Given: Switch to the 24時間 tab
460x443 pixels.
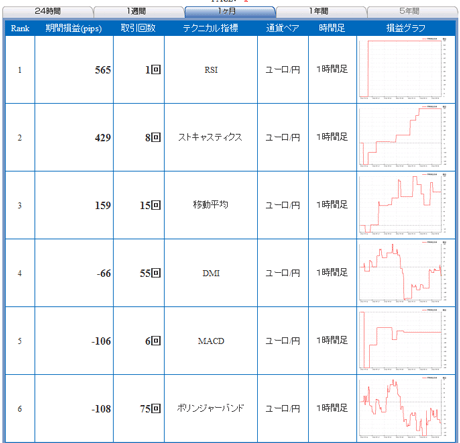Looking at the screenshot, I should (x=48, y=12).
